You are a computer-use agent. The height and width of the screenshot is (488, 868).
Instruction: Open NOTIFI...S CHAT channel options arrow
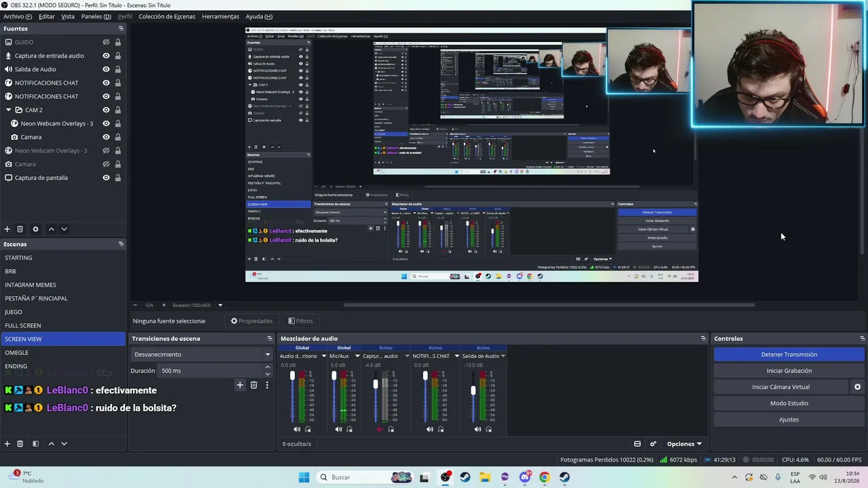[x=456, y=356]
